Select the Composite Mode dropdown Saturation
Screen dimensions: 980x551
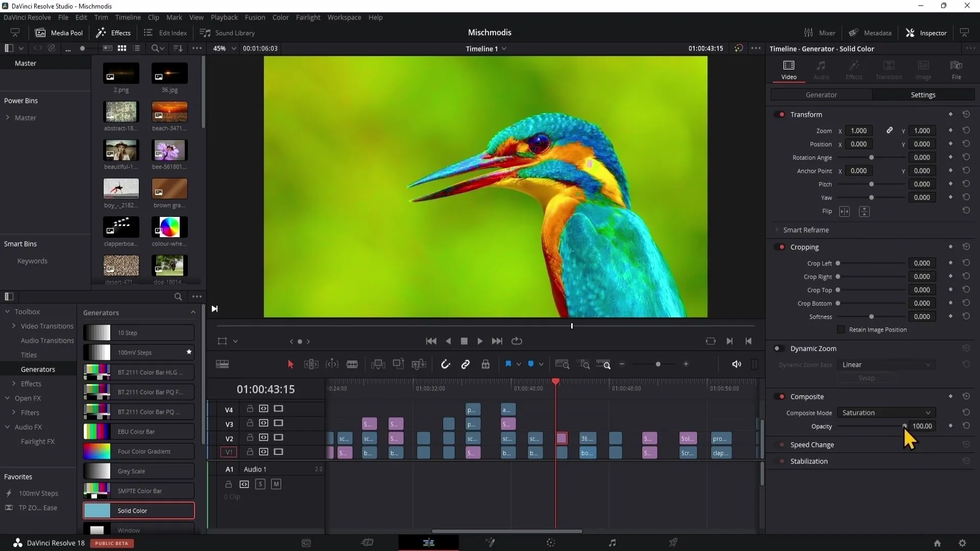[x=885, y=412]
